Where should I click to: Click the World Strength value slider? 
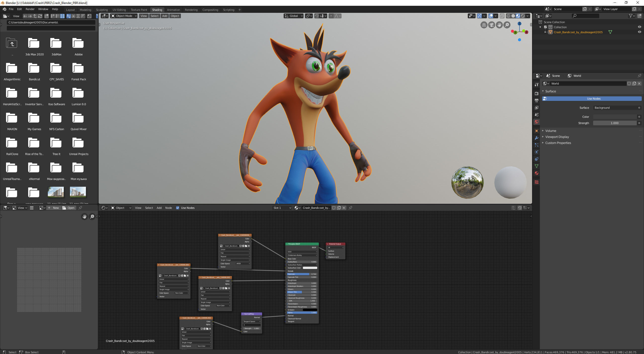615,123
